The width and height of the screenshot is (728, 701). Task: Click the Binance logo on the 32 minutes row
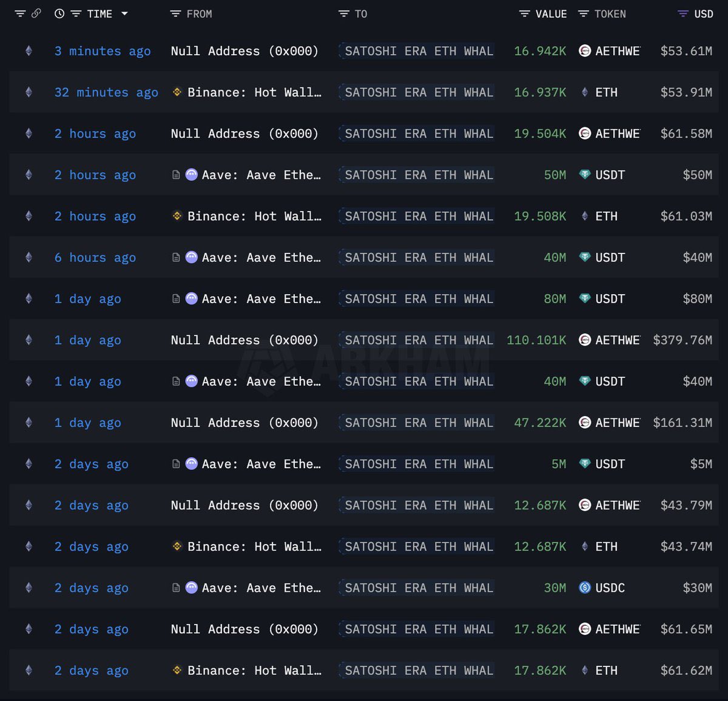point(177,92)
